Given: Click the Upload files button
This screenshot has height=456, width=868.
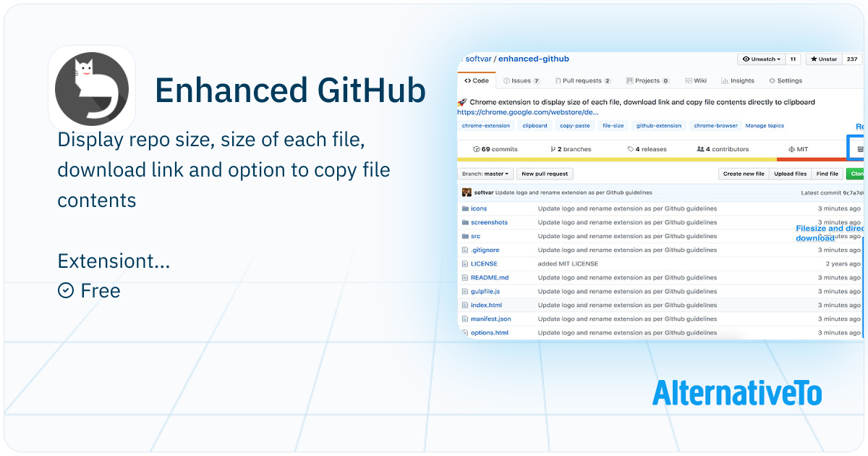Looking at the screenshot, I should pos(791,174).
